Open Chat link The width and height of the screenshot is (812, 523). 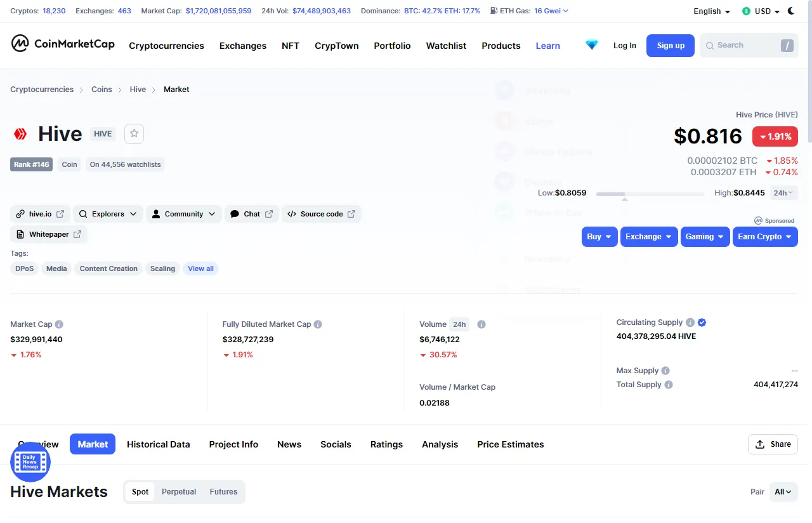[x=252, y=214]
